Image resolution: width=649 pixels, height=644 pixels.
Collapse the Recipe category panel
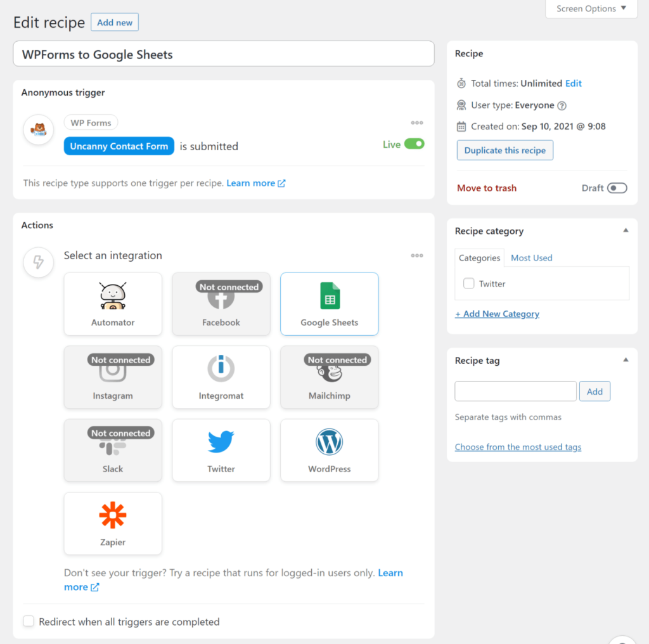(x=626, y=231)
